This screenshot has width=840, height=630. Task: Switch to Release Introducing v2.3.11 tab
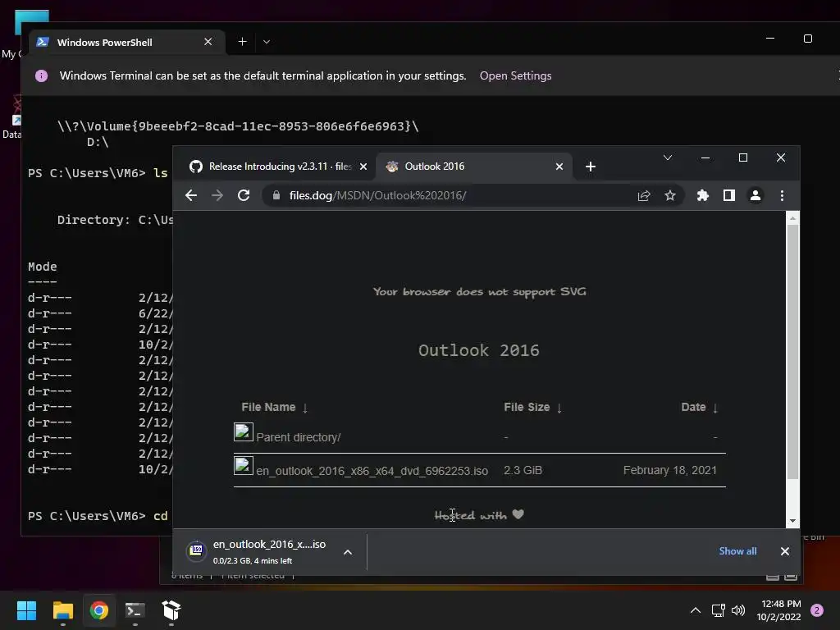click(277, 167)
